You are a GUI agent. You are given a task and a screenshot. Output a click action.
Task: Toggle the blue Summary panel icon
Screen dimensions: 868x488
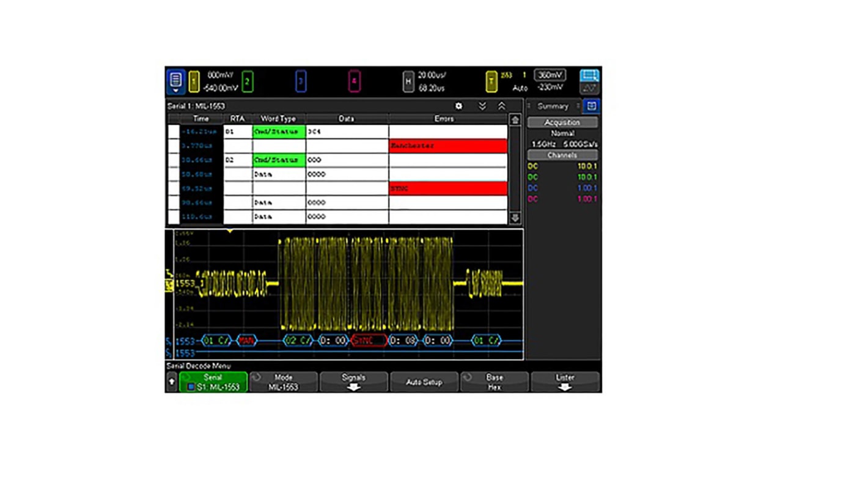(590, 106)
